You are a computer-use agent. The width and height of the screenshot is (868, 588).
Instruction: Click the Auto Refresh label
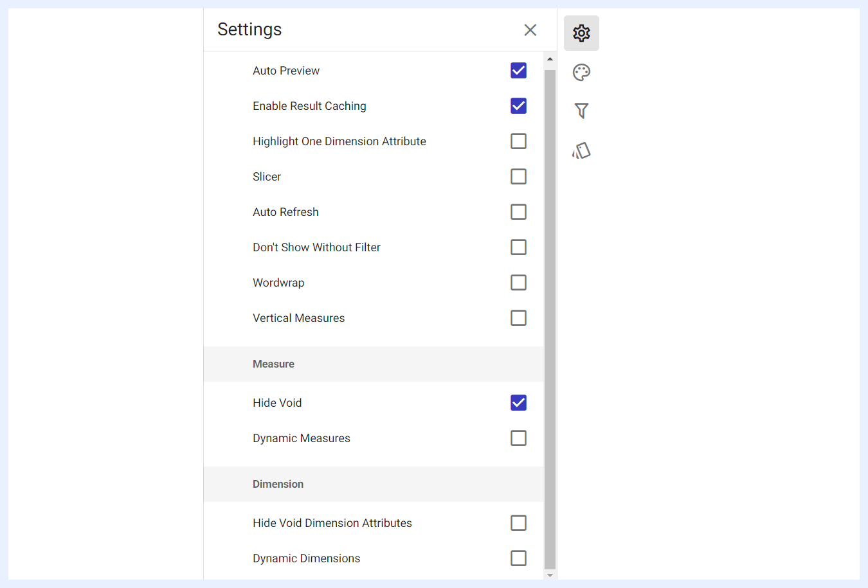click(285, 212)
